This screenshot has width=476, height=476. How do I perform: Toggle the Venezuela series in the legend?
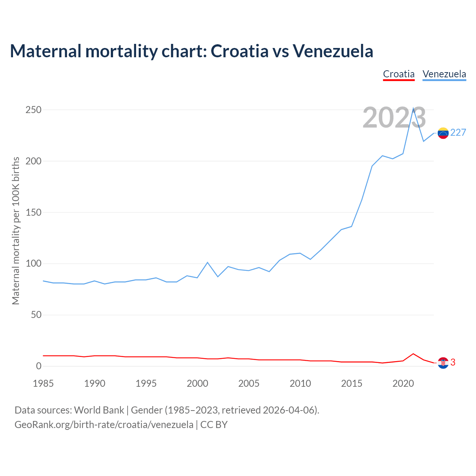pyautogui.click(x=444, y=74)
